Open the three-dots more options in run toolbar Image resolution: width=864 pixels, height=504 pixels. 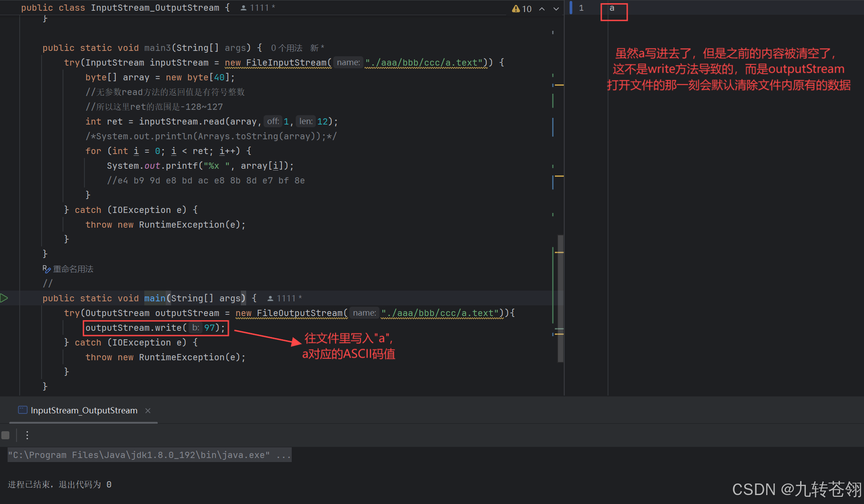coord(27,435)
